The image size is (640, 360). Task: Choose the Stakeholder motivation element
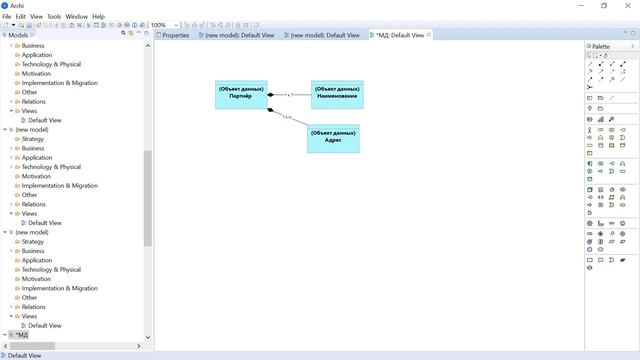(590, 234)
